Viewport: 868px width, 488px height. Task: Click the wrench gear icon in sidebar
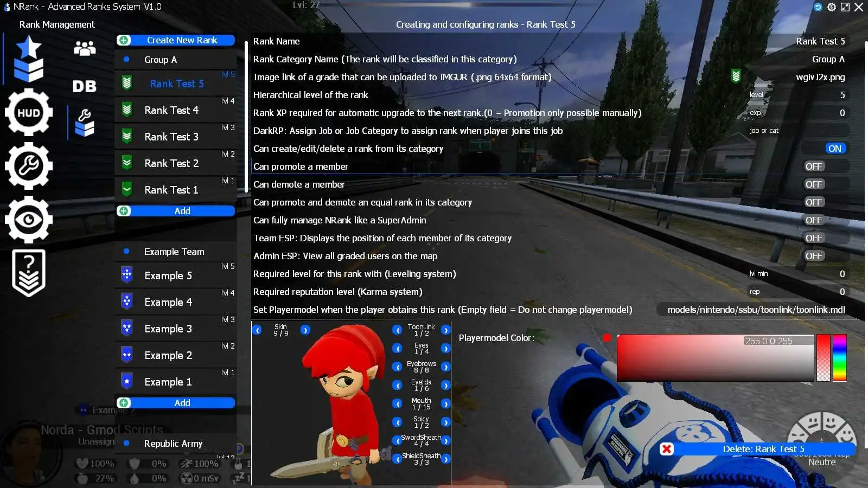coord(28,166)
